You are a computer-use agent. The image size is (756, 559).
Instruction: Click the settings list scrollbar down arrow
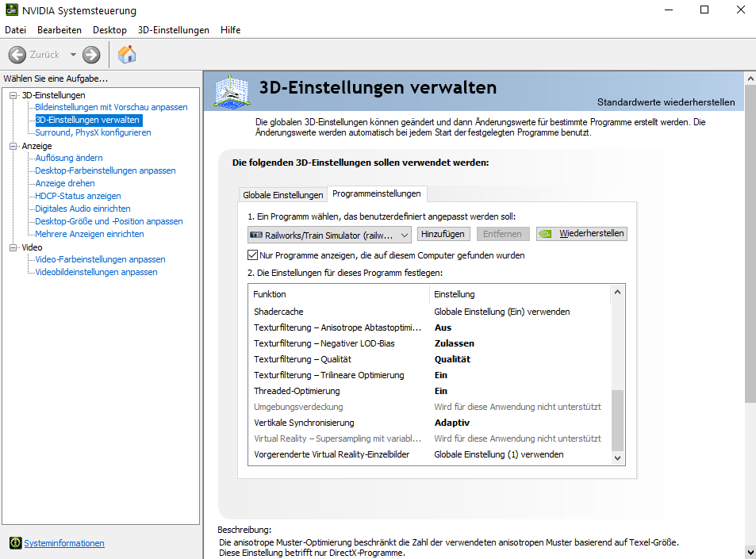(617, 458)
